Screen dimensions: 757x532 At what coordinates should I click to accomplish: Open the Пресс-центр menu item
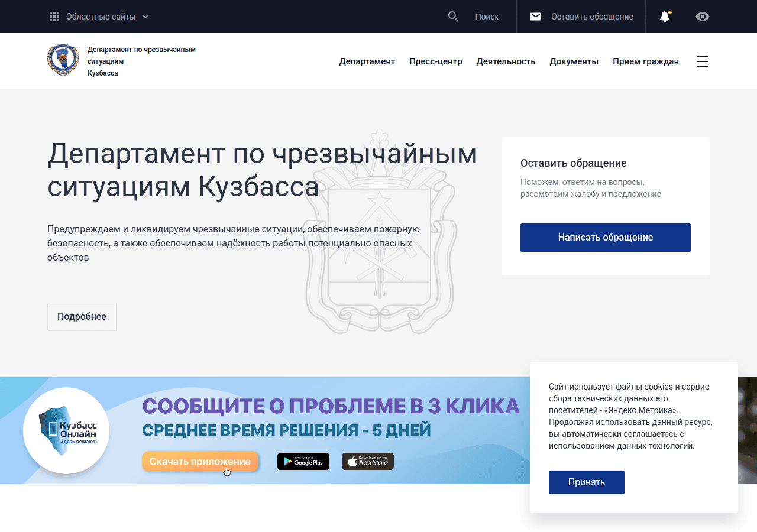coord(436,61)
